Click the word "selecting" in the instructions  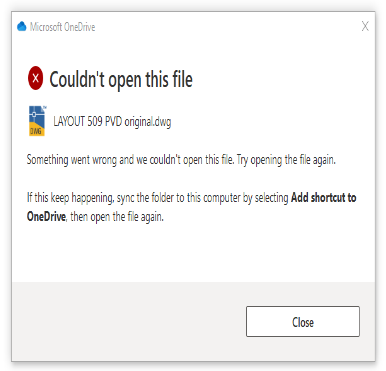(x=271, y=198)
